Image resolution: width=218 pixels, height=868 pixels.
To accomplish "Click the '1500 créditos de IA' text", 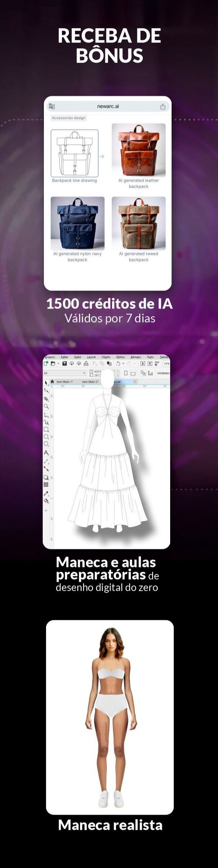I will 109,304.
